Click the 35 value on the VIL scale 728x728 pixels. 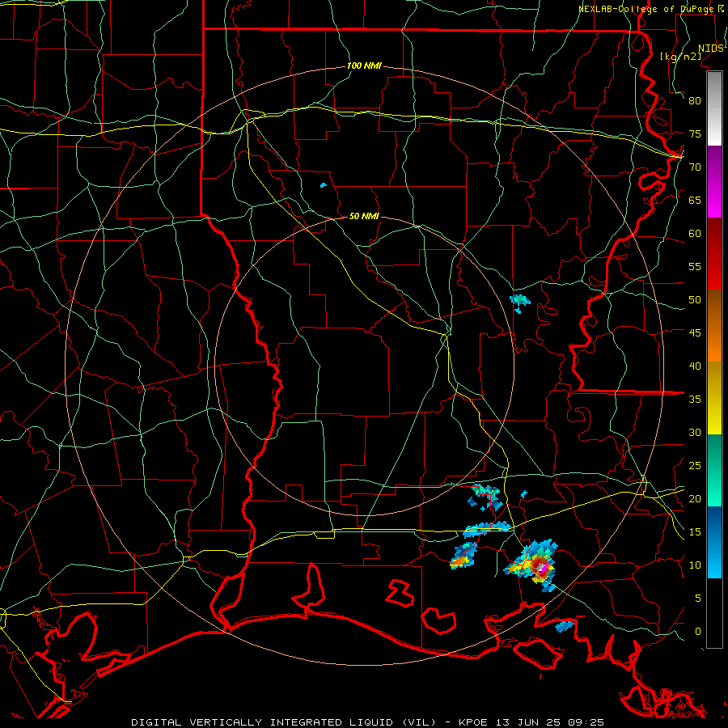coord(695,400)
